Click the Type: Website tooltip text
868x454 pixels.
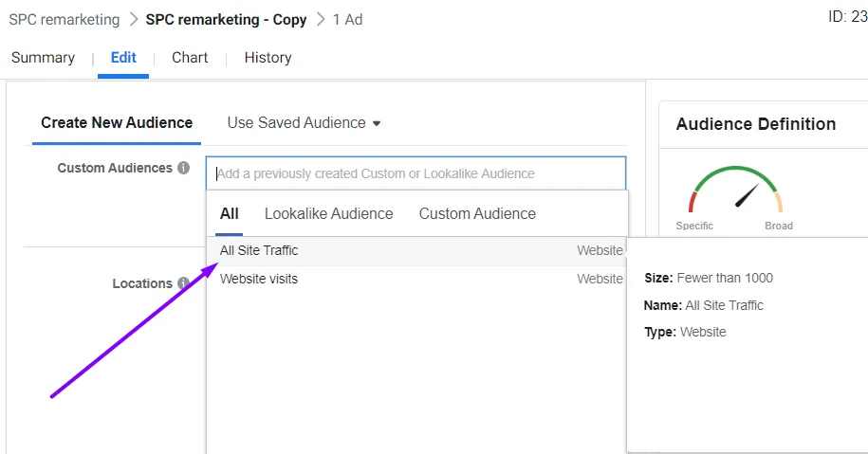pos(685,333)
